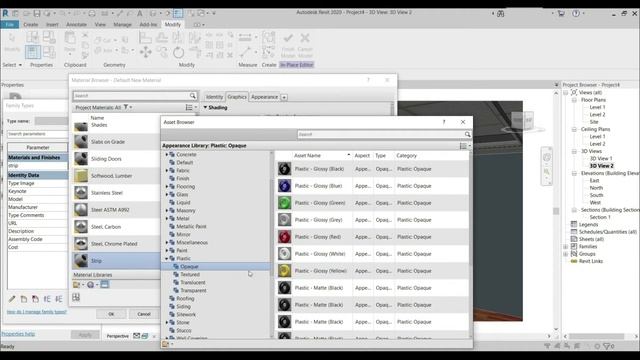The width and height of the screenshot is (640, 360).
Task: Click the Softwood, Lumber material swatch
Action: 81,176
